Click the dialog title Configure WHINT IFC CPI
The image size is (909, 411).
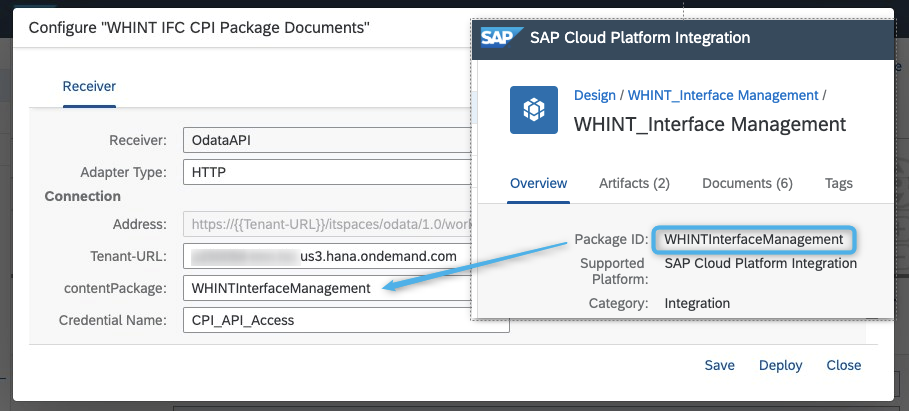199,27
